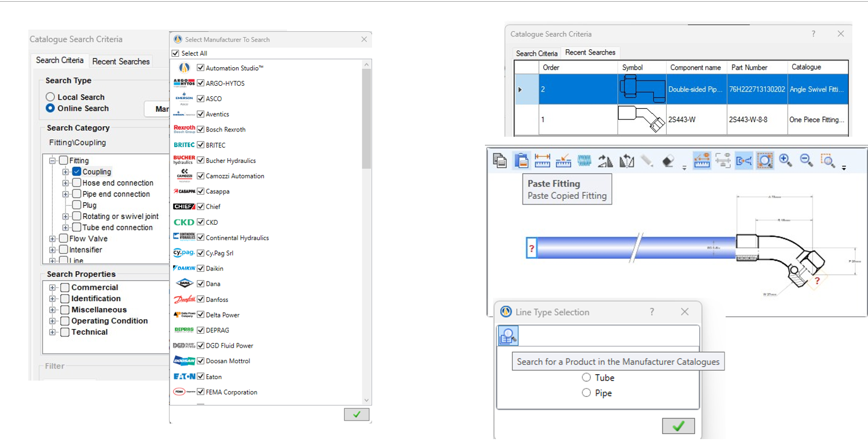Click the greyed-out pencil toolbar icon
868x442 pixels.
coord(648,160)
